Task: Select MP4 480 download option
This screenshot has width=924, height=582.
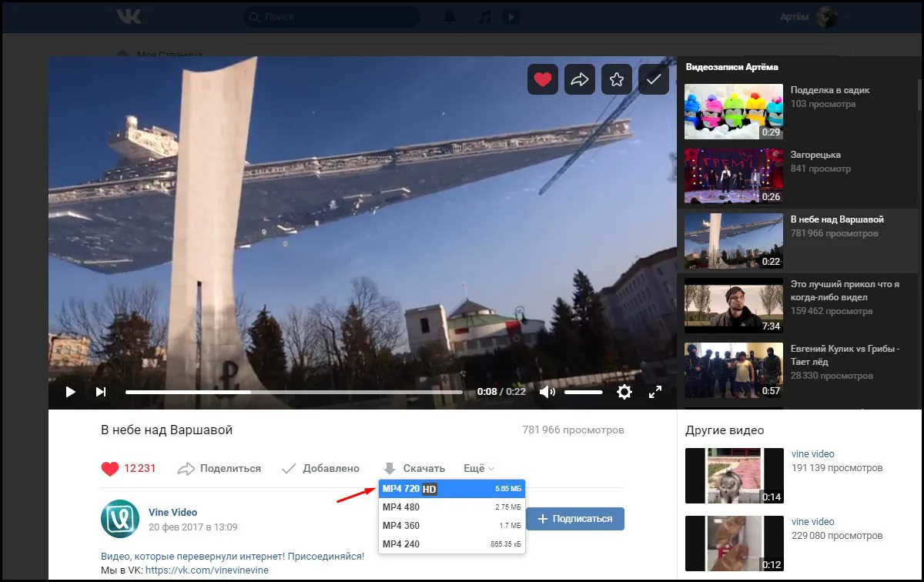Action: (452, 507)
